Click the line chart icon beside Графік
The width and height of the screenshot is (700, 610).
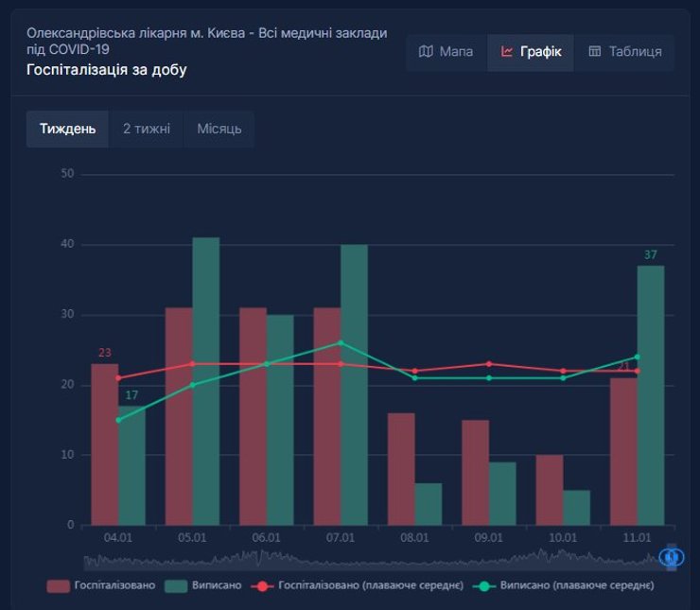(x=507, y=52)
